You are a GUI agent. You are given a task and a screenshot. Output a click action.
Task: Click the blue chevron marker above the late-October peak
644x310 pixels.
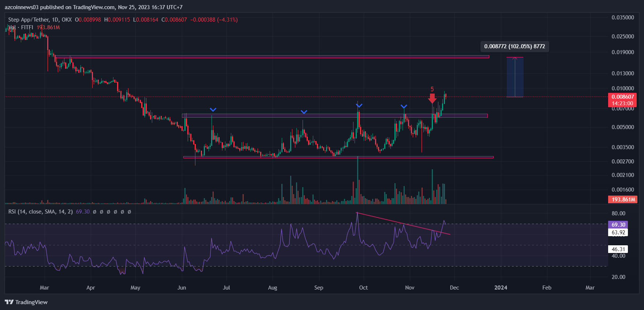pyautogui.click(x=404, y=107)
